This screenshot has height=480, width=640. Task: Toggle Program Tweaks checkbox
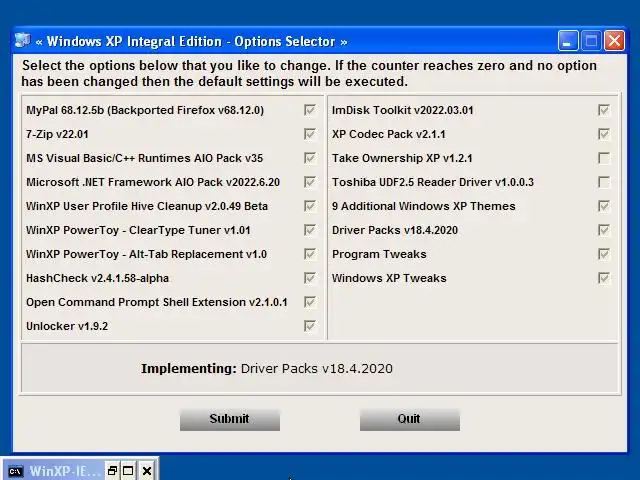coord(604,254)
